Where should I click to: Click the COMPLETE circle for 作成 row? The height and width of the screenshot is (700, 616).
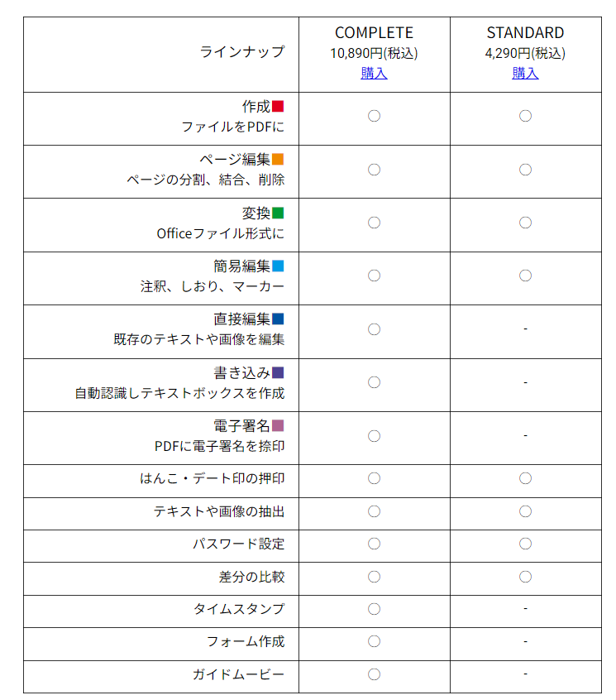[x=374, y=116]
